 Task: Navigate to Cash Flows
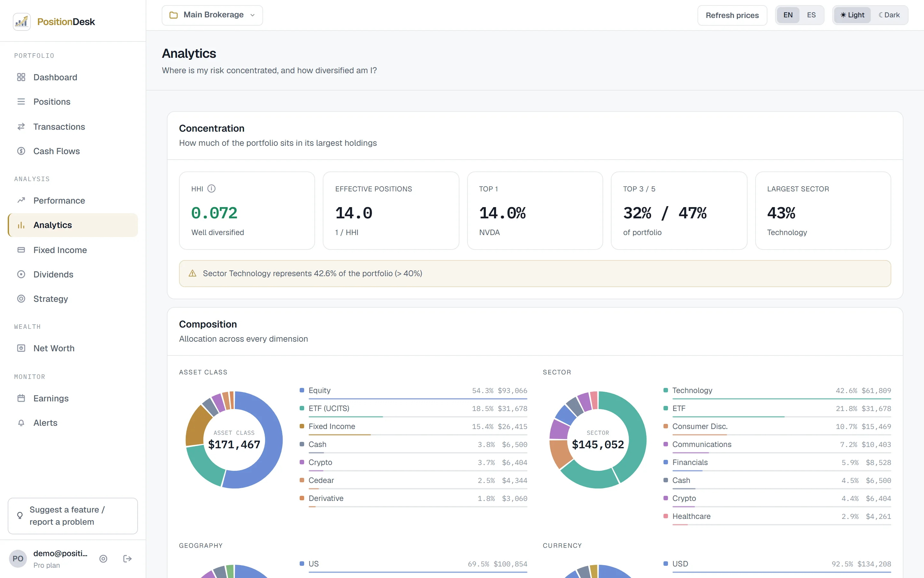click(x=73, y=151)
